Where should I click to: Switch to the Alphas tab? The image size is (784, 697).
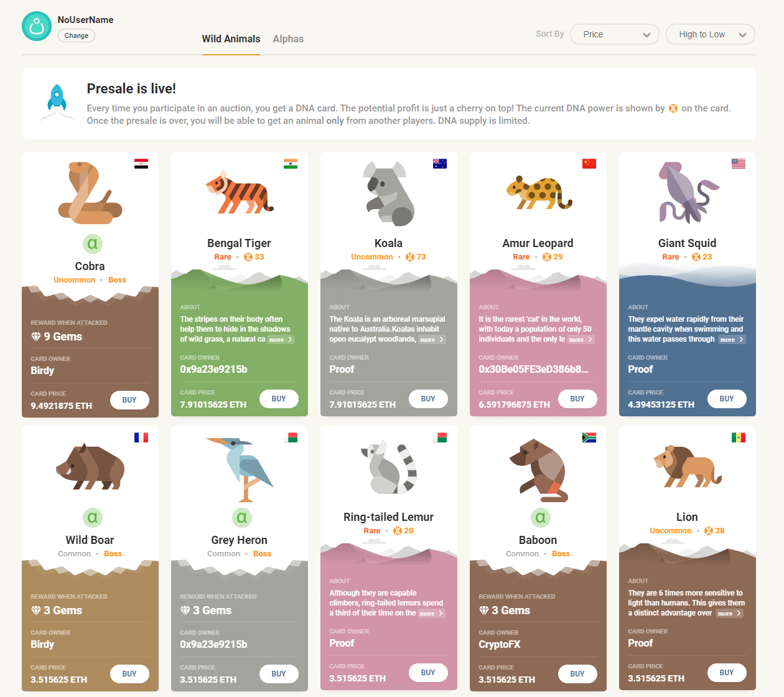(x=288, y=39)
